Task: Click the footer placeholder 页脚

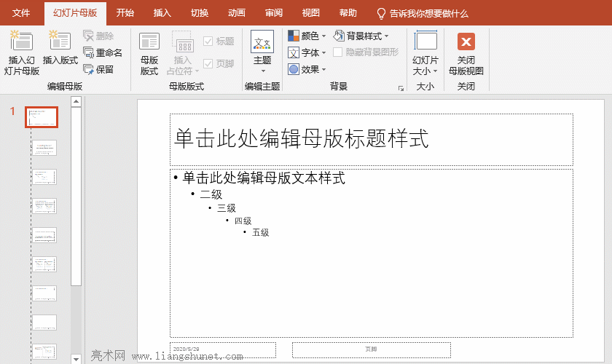Action: click(372, 350)
